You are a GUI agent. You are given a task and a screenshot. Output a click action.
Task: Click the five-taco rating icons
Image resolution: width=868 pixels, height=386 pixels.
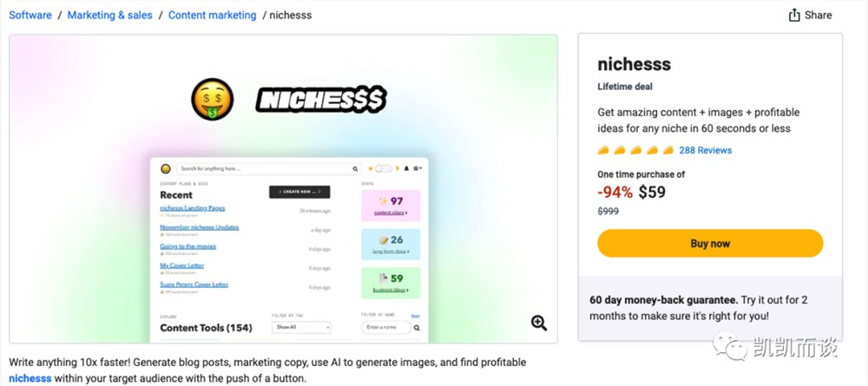635,150
